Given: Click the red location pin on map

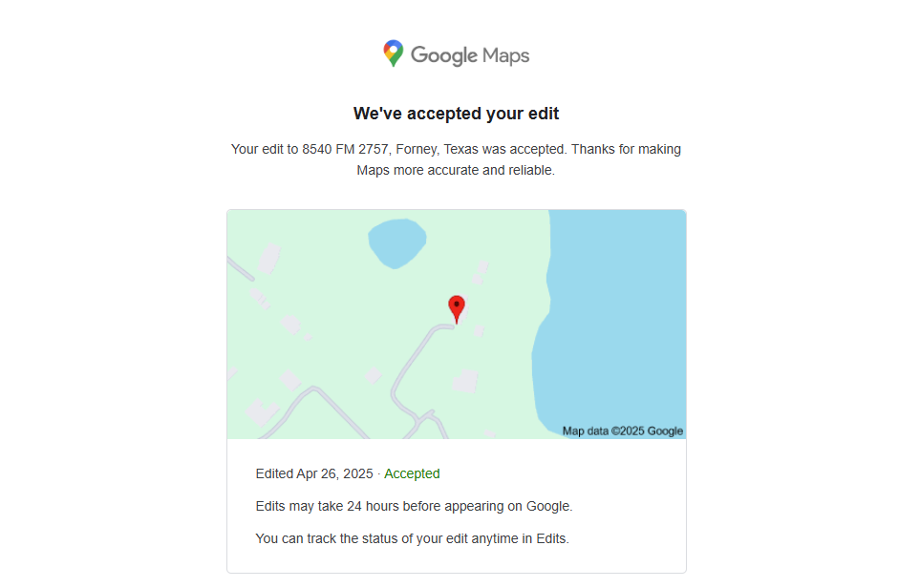Looking at the screenshot, I should point(457,309).
